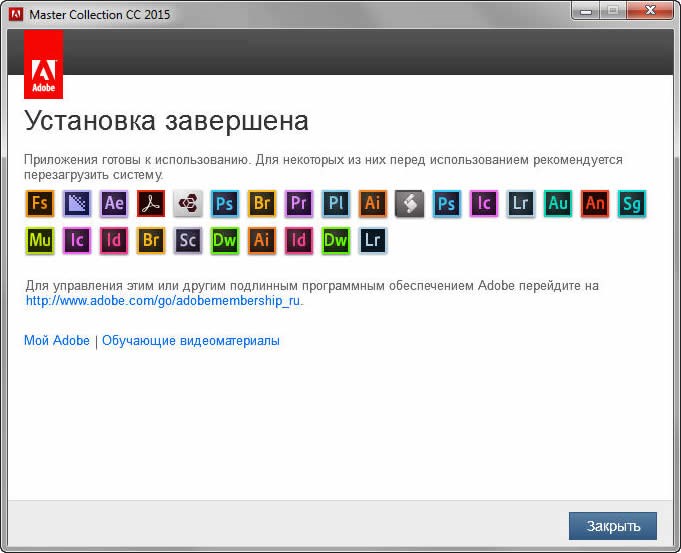681x553 pixels.
Task: Click the gray scroll-shaped toolkit icon
Action: pos(410,203)
